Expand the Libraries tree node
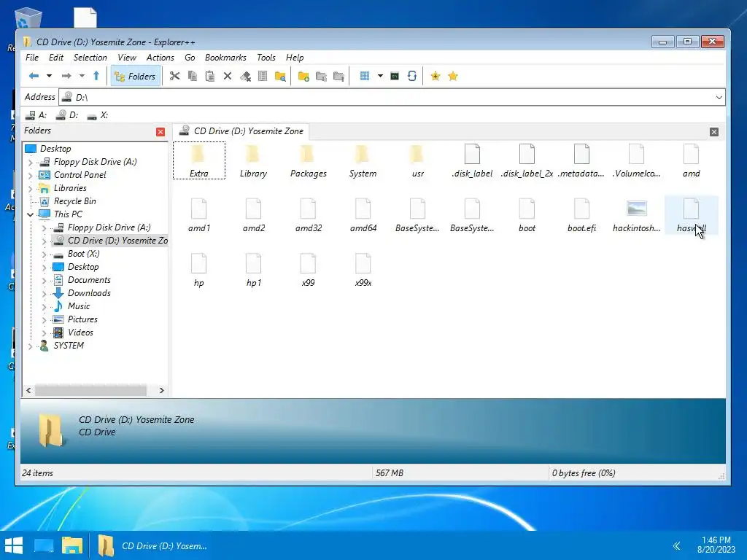This screenshot has height=560, width=747. click(31, 189)
